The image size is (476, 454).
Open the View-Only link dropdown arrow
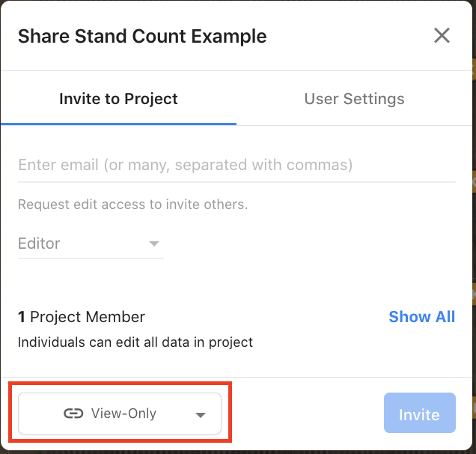point(201,415)
